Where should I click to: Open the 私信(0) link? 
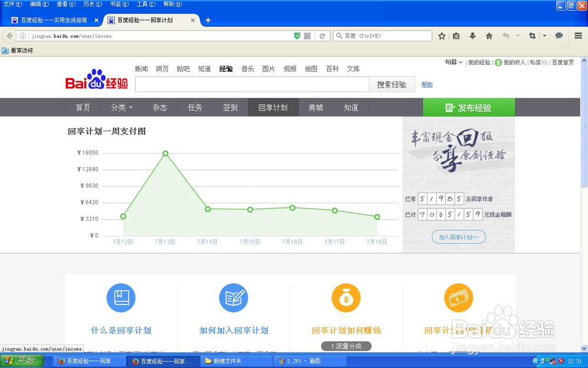[x=539, y=62]
